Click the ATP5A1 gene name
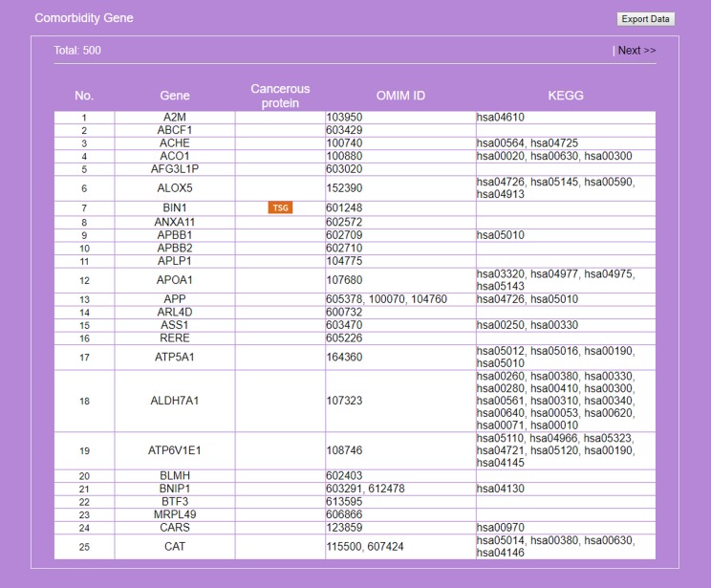Image resolution: width=711 pixels, height=588 pixels. point(175,357)
